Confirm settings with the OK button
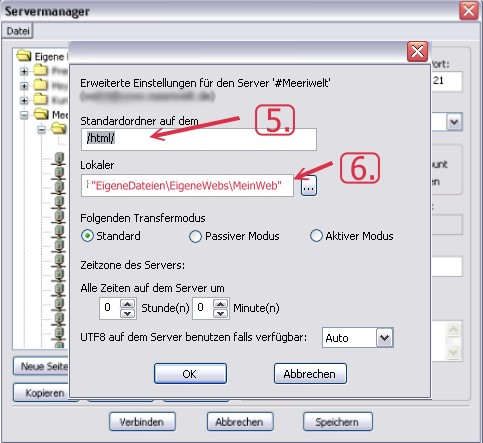The image size is (483, 443). click(x=190, y=374)
